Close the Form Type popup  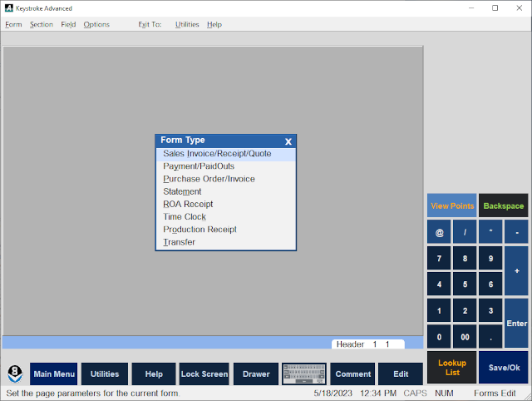pyautogui.click(x=288, y=141)
